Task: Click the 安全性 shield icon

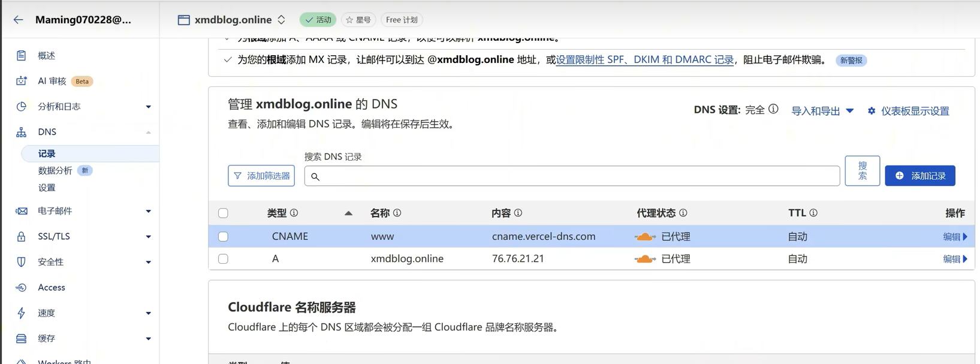Action: click(x=22, y=262)
